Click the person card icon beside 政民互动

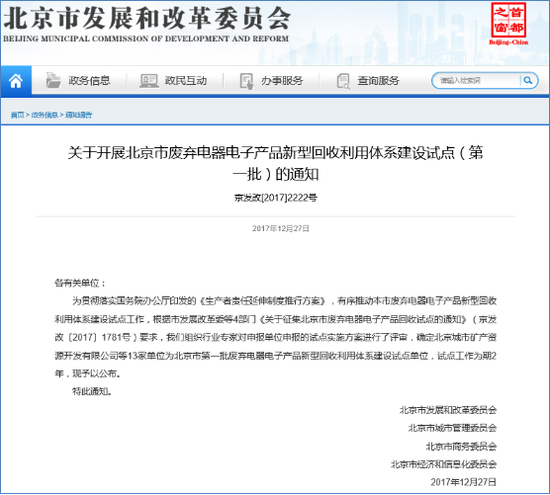point(149,81)
